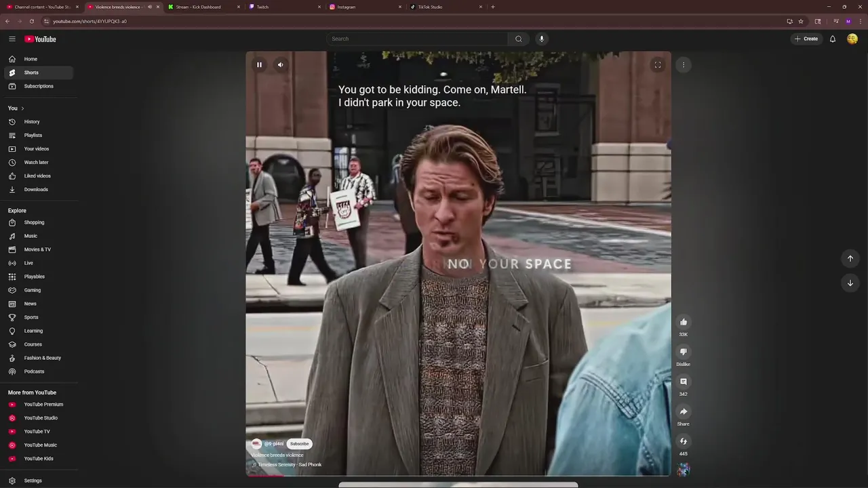This screenshot has width=868, height=488.
Task: Open the YouTube account avatar menu
Action: (x=852, y=39)
